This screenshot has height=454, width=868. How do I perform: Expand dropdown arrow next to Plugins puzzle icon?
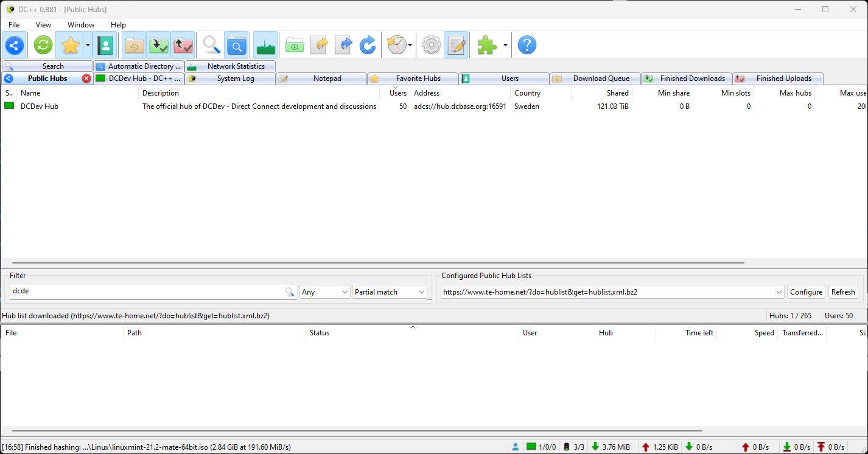(505, 45)
